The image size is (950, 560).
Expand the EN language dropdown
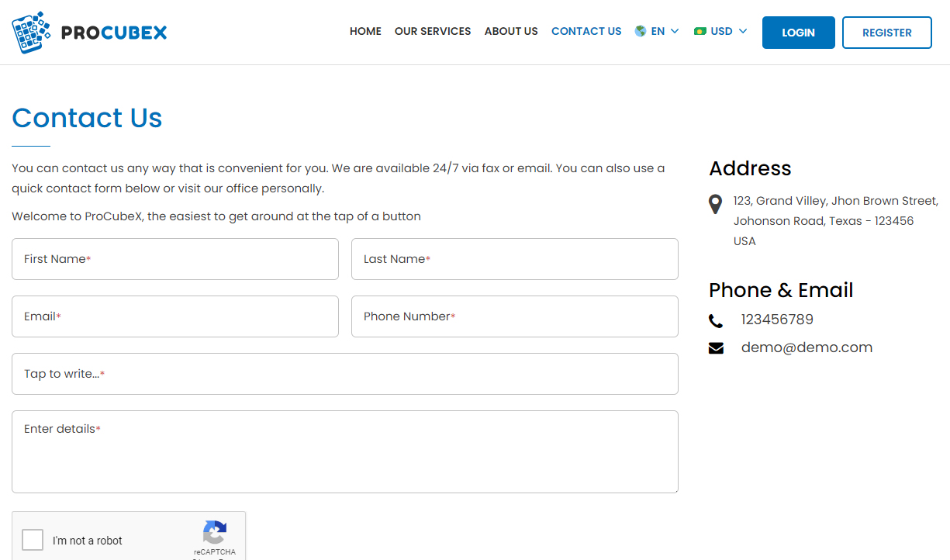click(665, 31)
